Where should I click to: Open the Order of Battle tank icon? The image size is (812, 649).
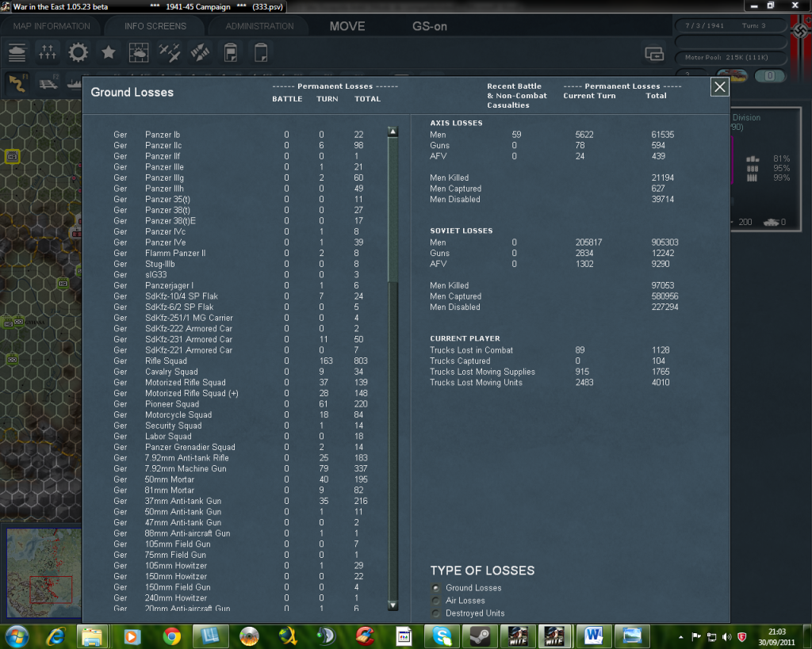click(17, 52)
